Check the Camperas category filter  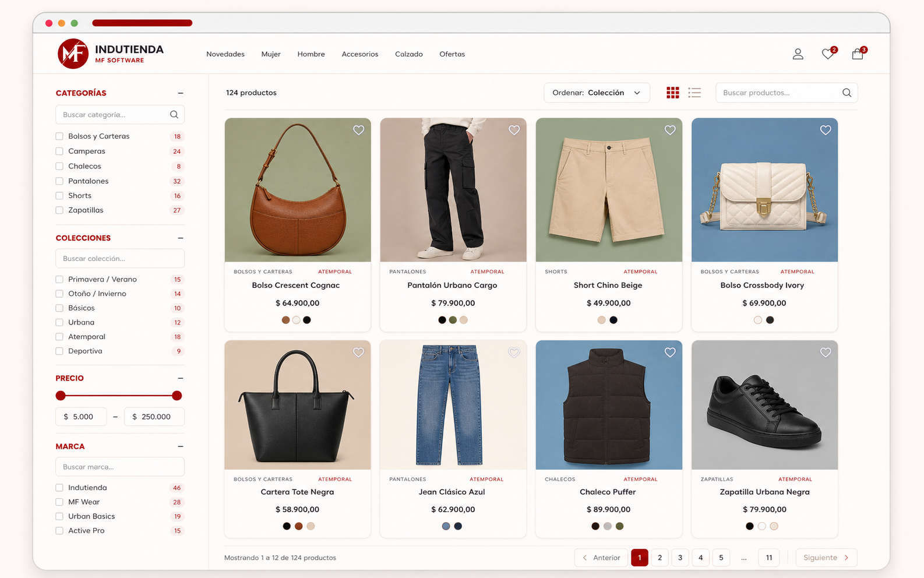pos(59,151)
